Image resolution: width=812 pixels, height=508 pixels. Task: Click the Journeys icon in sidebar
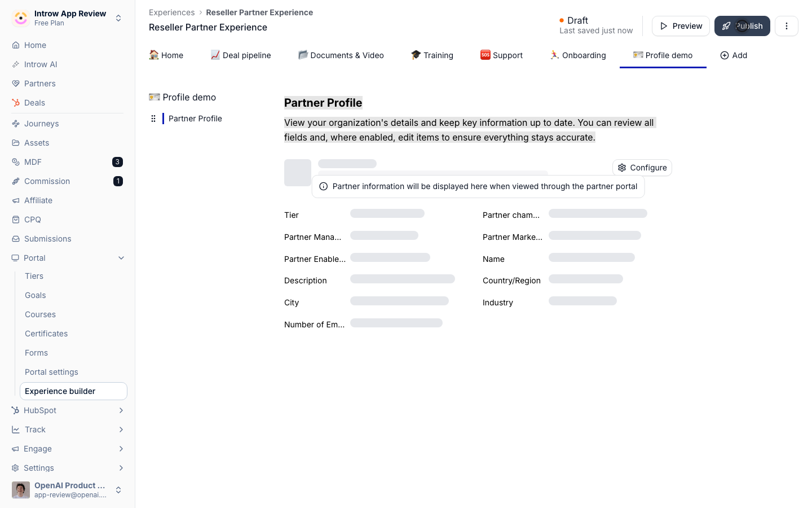coord(16,124)
